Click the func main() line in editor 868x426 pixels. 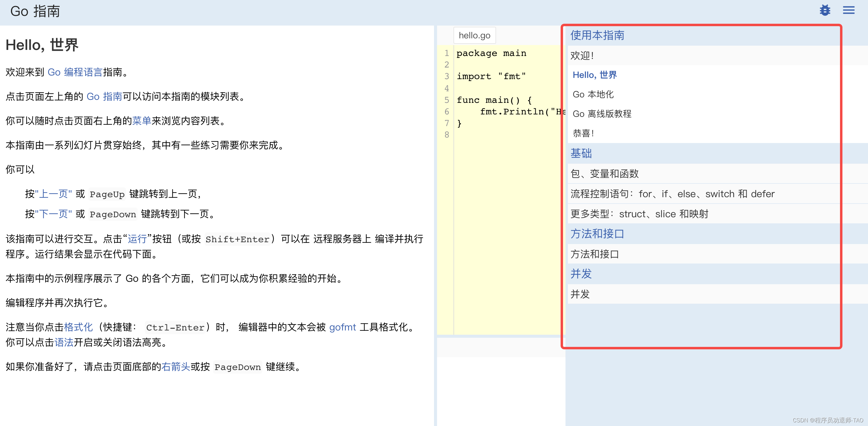[494, 100]
